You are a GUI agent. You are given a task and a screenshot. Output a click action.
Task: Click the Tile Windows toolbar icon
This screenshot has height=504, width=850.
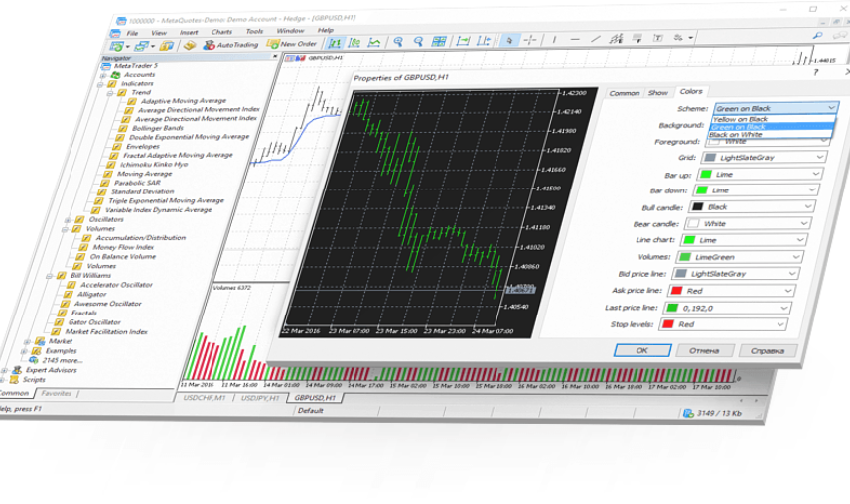point(439,41)
